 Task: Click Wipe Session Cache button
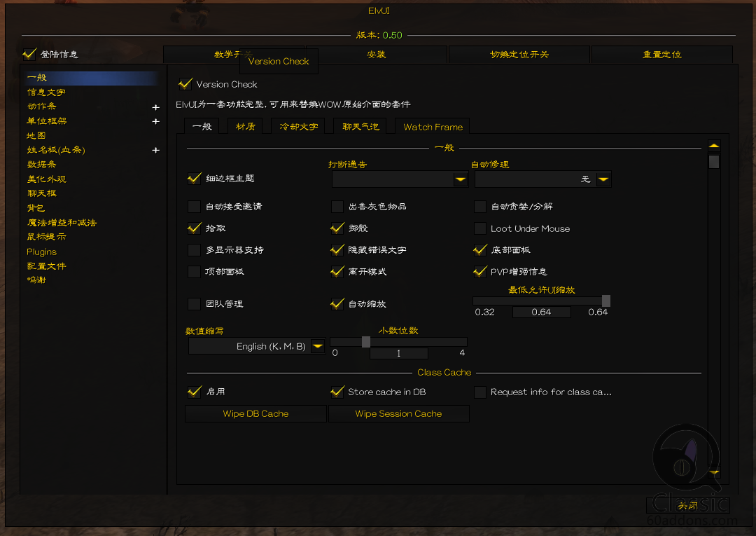point(399,413)
